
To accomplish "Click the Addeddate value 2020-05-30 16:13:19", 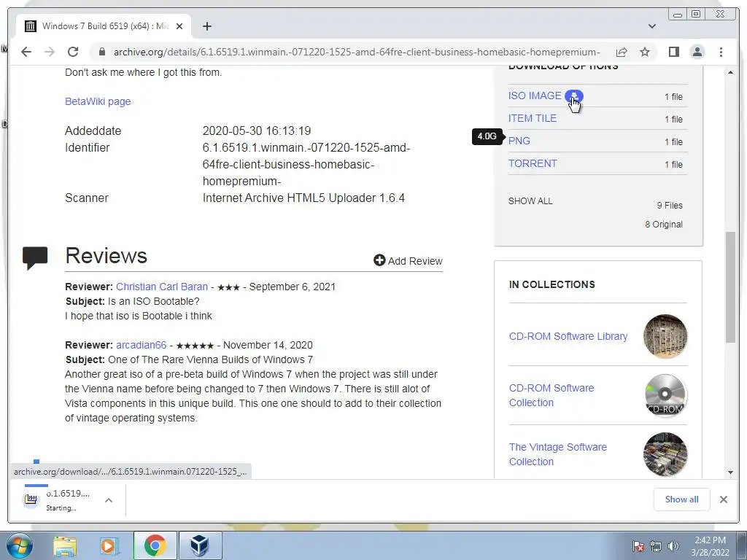I will [x=257, y=131].
